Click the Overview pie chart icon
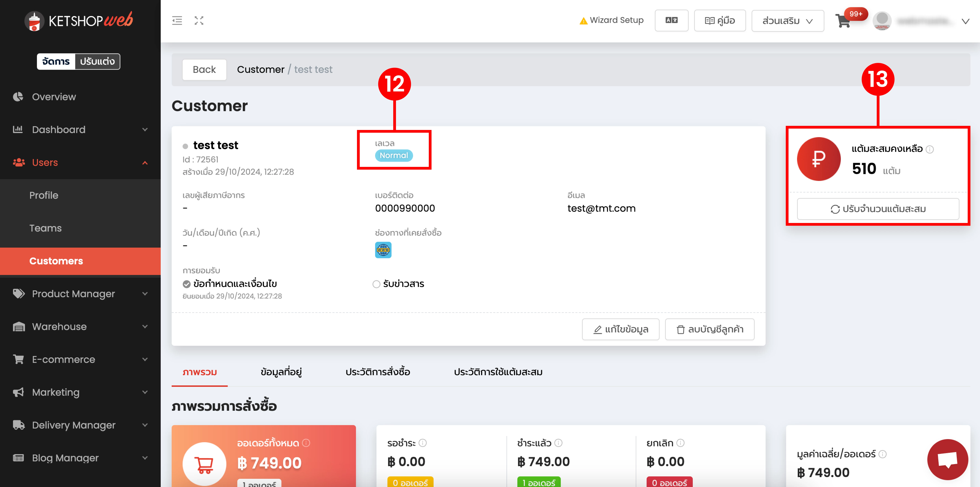Viewport: 980px width, 487px height. click(x=18, y=97)
